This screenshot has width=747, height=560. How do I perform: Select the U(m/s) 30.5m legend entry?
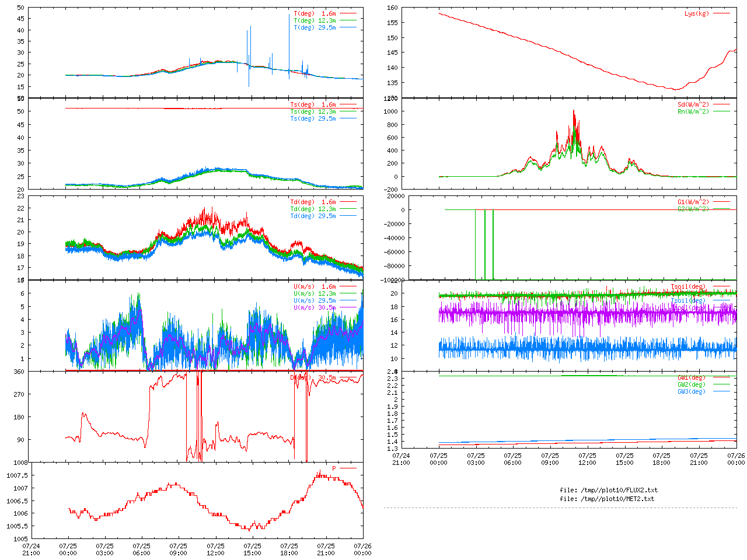tap(315, 307)
